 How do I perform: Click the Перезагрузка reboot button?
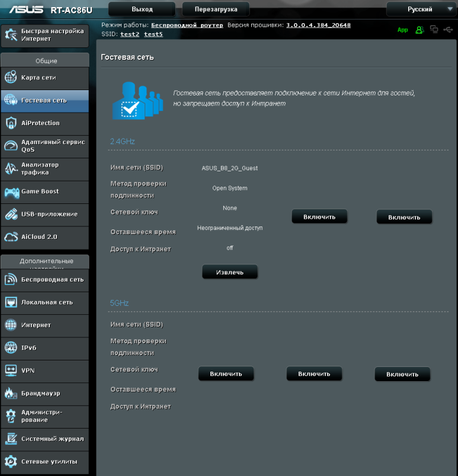(x=216, y=9)
